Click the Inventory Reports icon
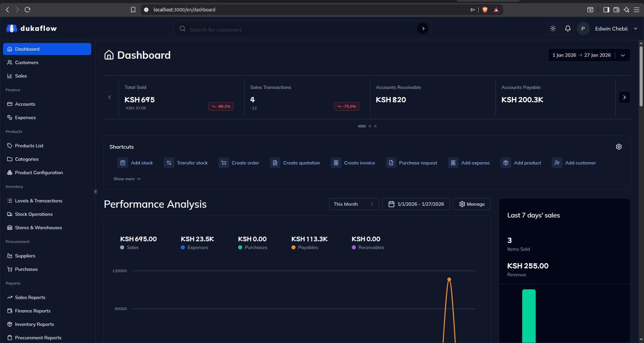Viewport: 644px width, 343px height. 10,324
